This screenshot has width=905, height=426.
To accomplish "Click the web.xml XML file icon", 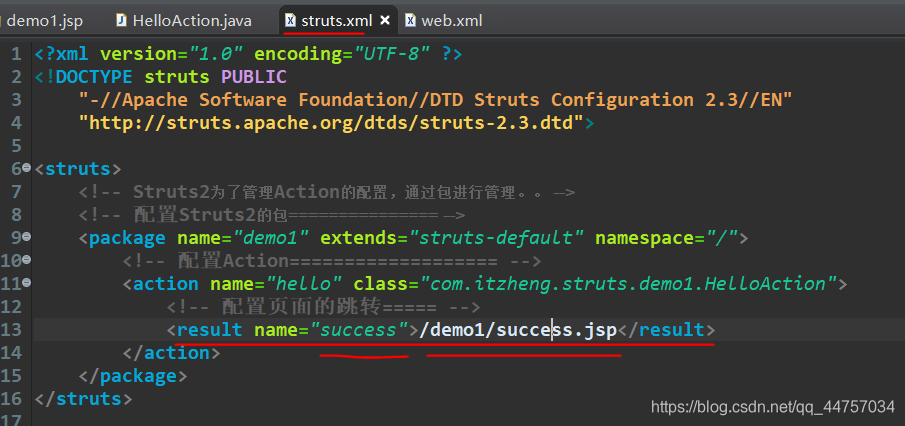I will tap(410, 21).
